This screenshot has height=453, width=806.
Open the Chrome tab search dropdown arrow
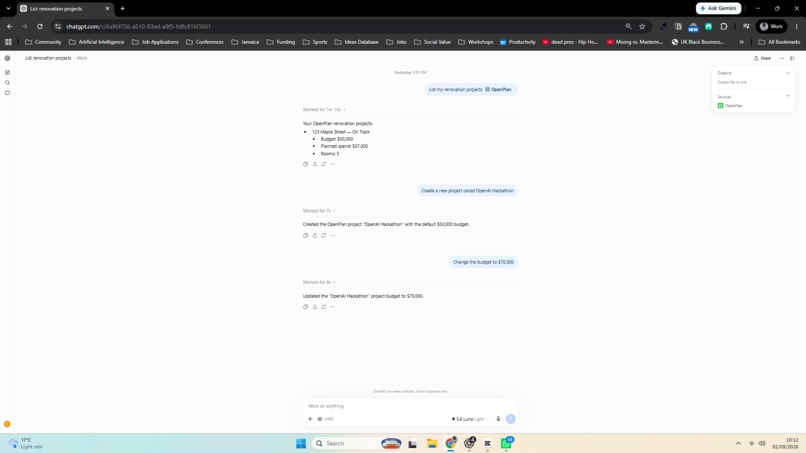tap(8, 8)
